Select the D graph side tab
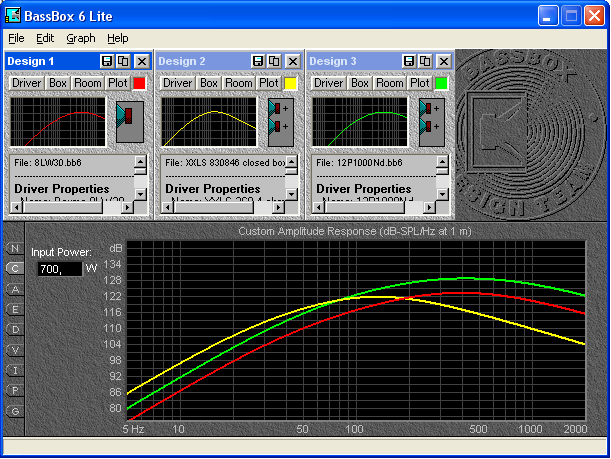 point(15,330)
